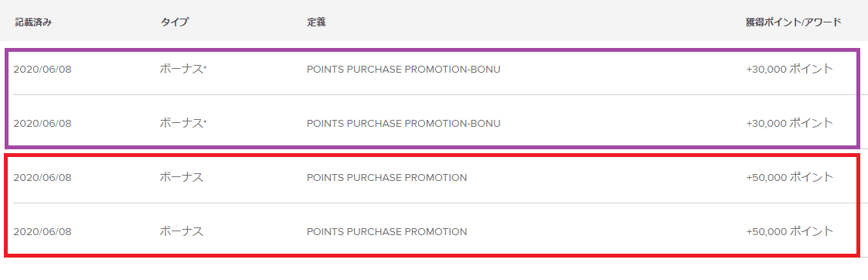The image size is (868, 280).
Task: Select the second +30,000 ポイント value
Action: click(x=789, y=123)
